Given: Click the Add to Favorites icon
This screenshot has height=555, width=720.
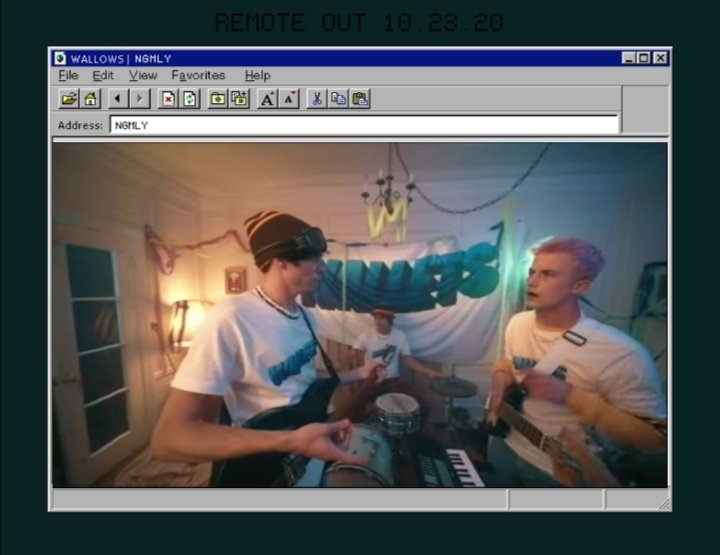Looking at the screenshot, I should 240,99.
